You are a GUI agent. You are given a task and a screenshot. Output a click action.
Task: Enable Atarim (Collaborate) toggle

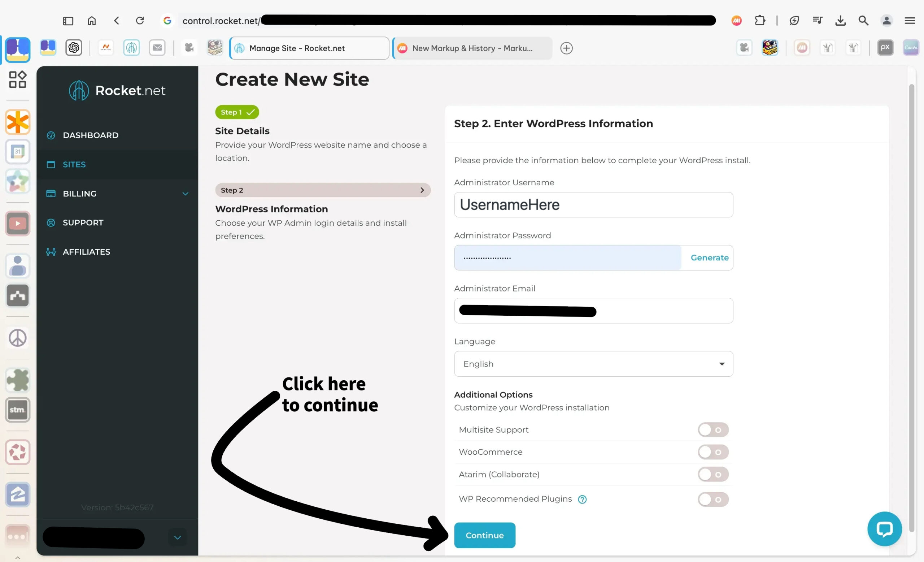712,475
